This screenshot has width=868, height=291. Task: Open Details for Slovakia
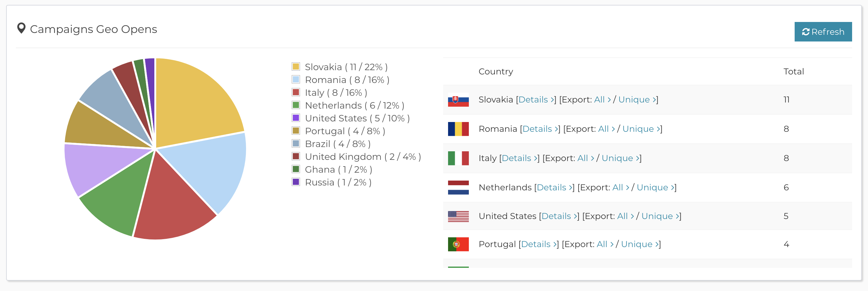[536, 99]
